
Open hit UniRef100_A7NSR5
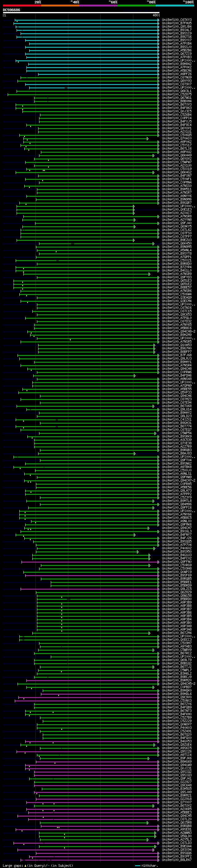(177, 342)
